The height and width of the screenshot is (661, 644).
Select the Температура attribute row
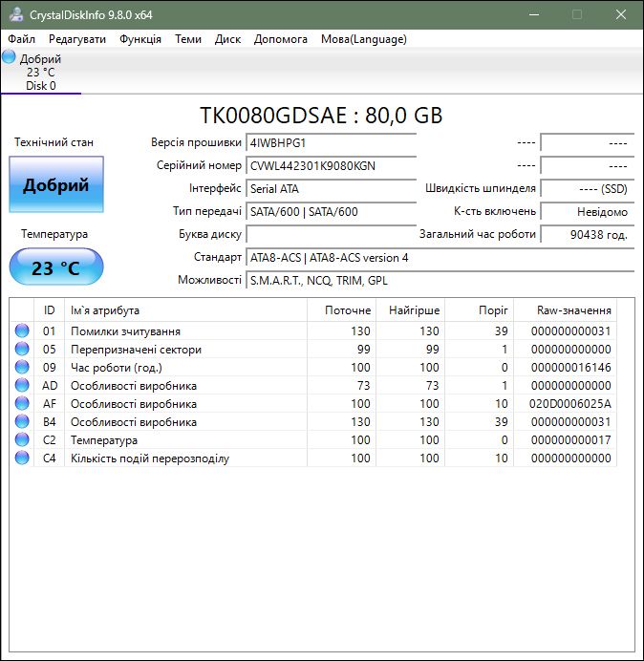tap(313, 439)
